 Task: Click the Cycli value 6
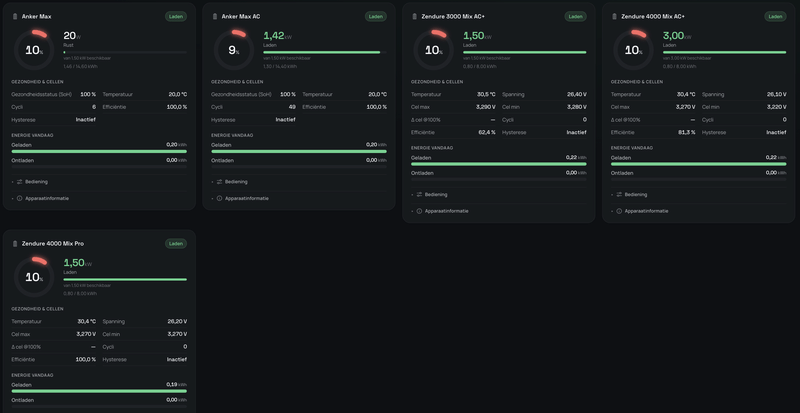tap(94, 107)
